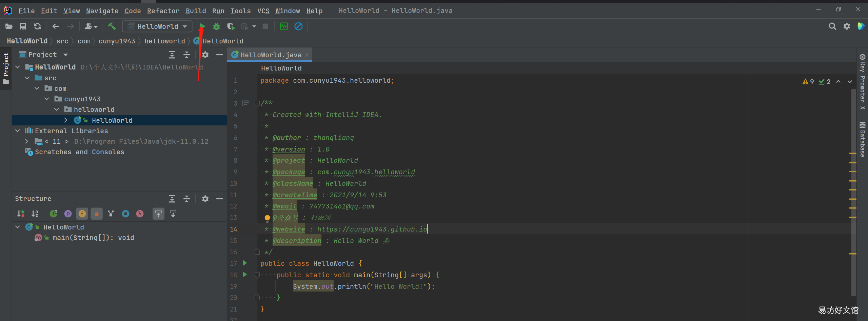This screenshot has width=868, height=321.
Task: Click the Profiler run icon
Action: [244, 26]
